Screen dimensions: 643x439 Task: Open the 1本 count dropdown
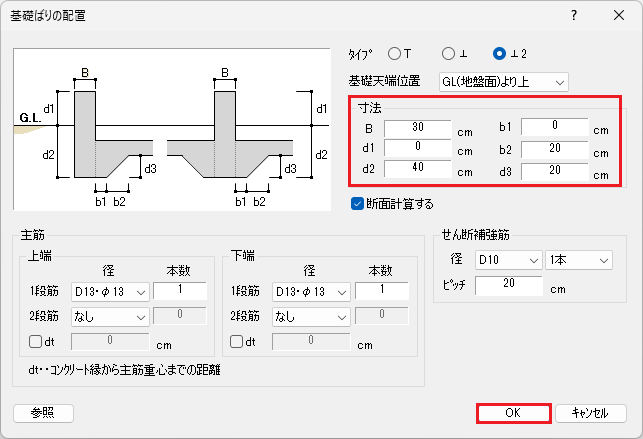pyautogui.click(x=579, y=260)
